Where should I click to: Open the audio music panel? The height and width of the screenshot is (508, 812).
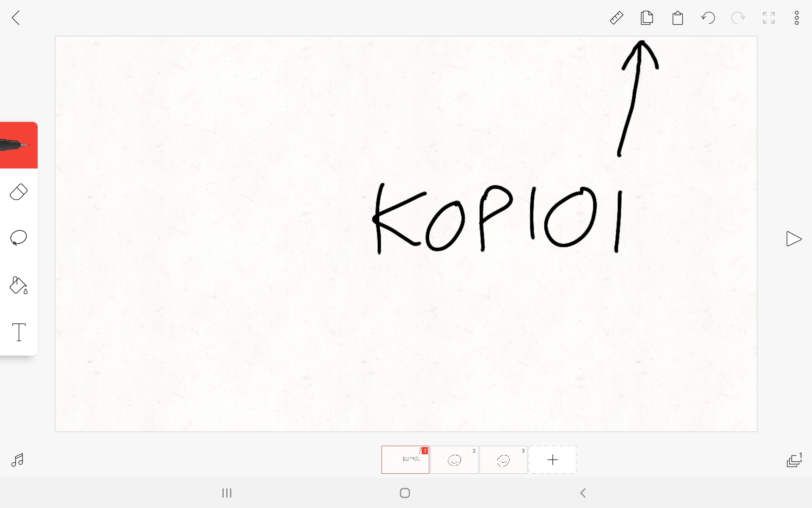coord(17,460)
